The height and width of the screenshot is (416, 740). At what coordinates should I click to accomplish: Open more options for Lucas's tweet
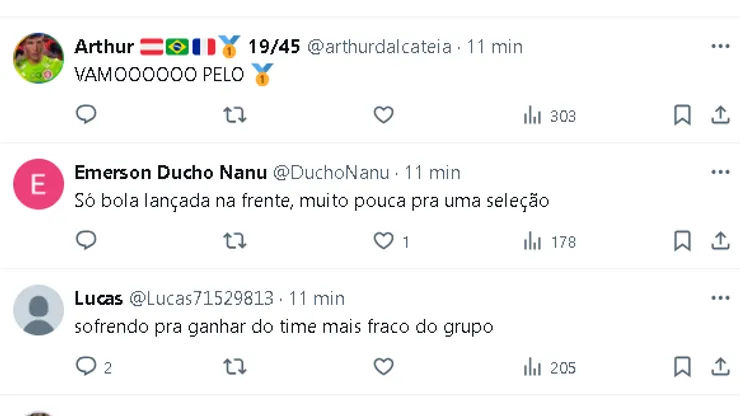click(720, 298)
